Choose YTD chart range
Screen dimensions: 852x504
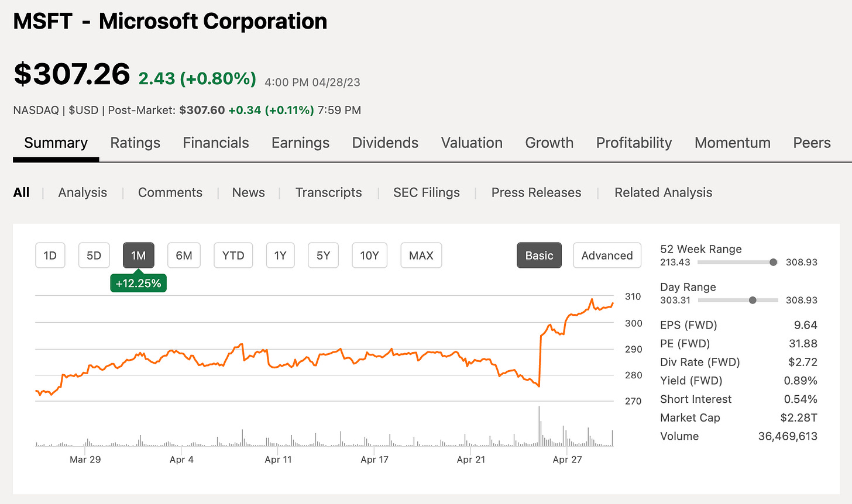point(233,256)
